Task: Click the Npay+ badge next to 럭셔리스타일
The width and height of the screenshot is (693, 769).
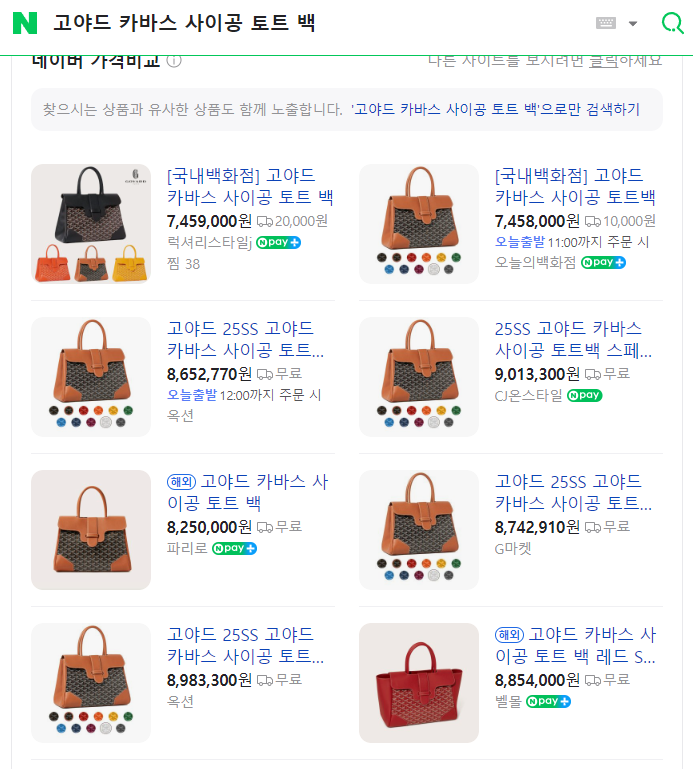Action: pyautogui.click(x=278, y=242)
